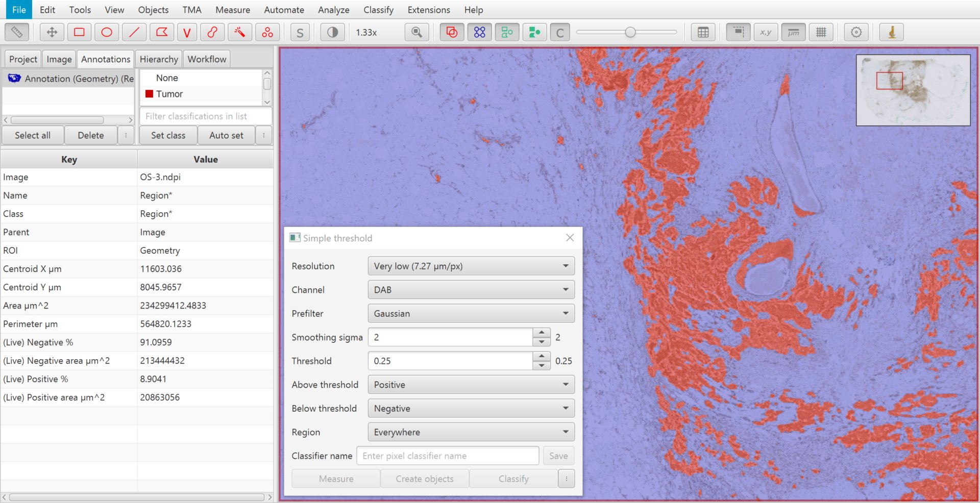Viewport: 980px width, 503px height.
Task: Select the Rectangle annotation tool
Action: click(x=79, y=32)
